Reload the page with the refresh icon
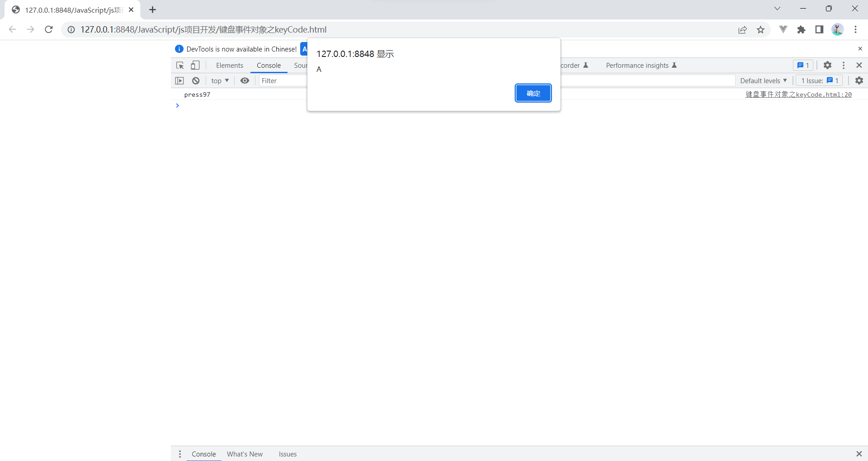Viewport: 868px width, 461px height. pos(48,29)
